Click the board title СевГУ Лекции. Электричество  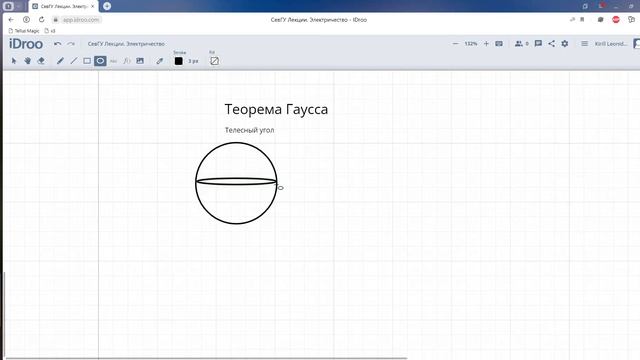coord(126,44)
